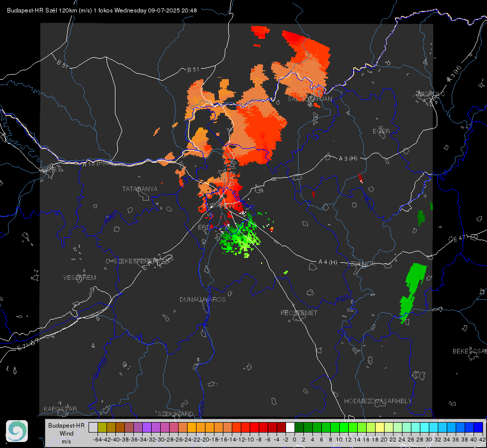Click the ERD town label
Image resolution: width=487 pixels, height=448 pixels.
coord(204,227)
